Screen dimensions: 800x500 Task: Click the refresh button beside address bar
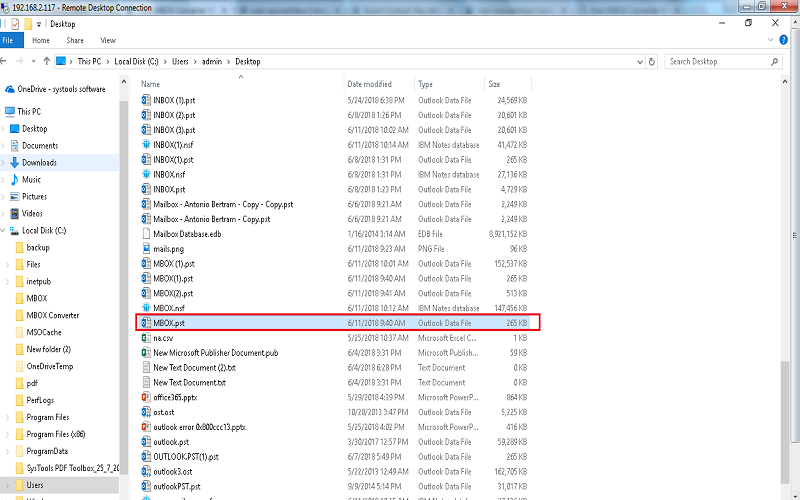[x=652, y=62]
